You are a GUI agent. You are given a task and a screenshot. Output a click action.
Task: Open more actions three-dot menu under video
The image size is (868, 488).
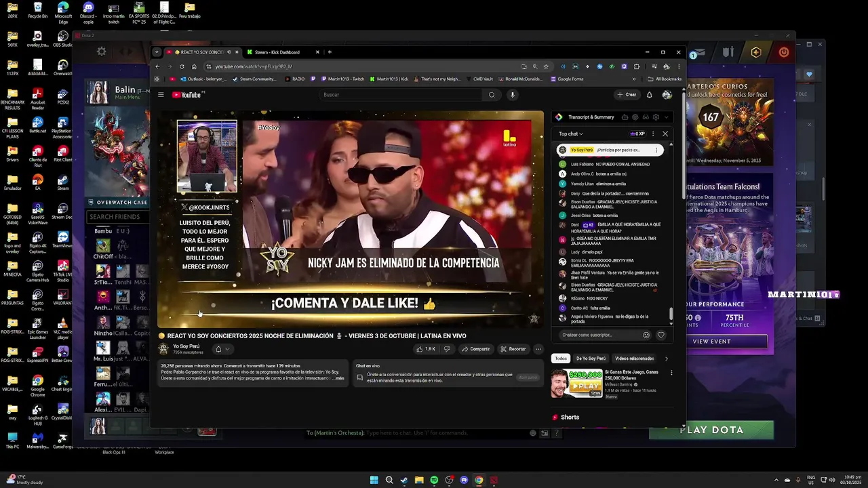(538, 349)
